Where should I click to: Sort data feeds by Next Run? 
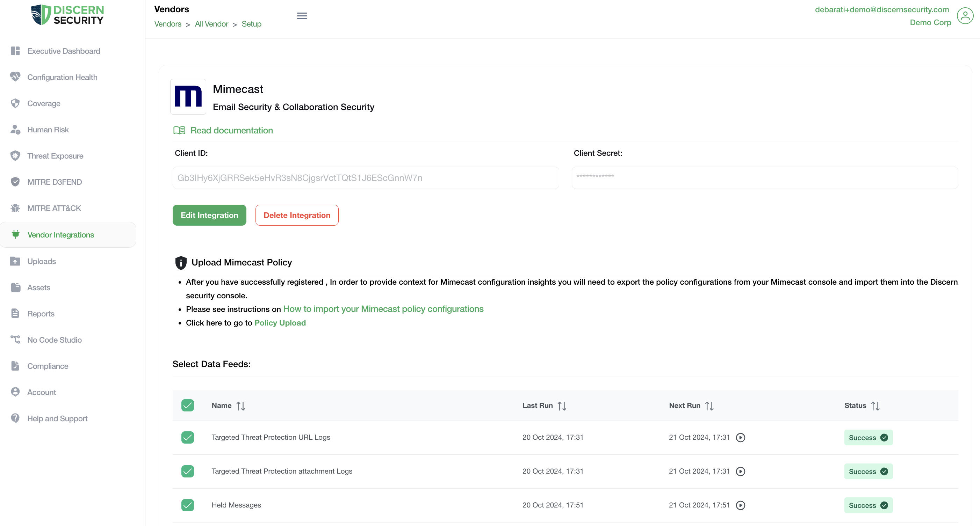[x=709, y=406]
